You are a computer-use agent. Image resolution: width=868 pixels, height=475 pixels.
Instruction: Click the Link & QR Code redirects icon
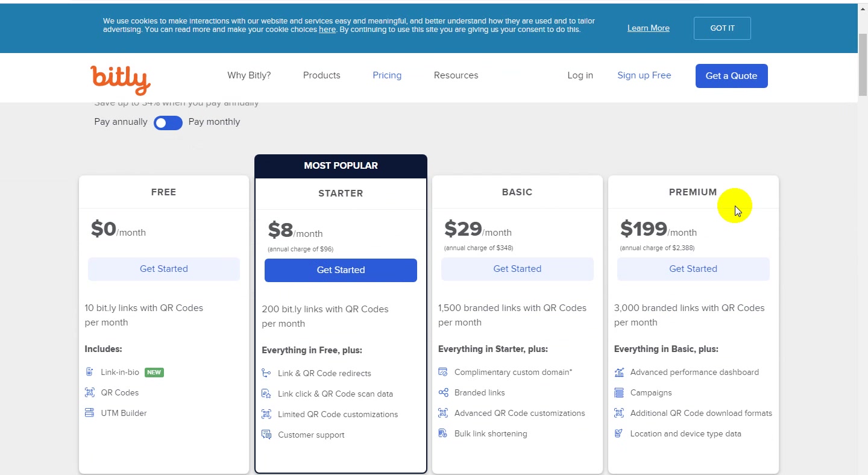tap(266, 373)
